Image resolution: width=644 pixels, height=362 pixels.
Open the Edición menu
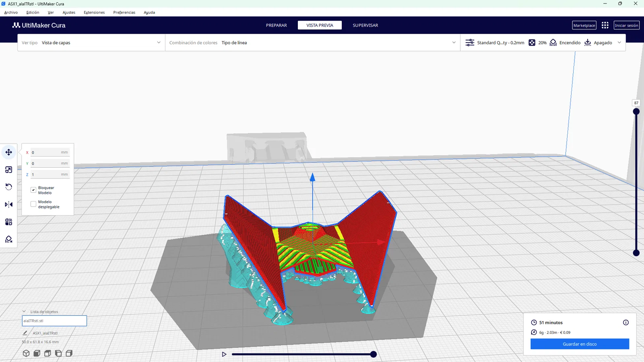33,12
